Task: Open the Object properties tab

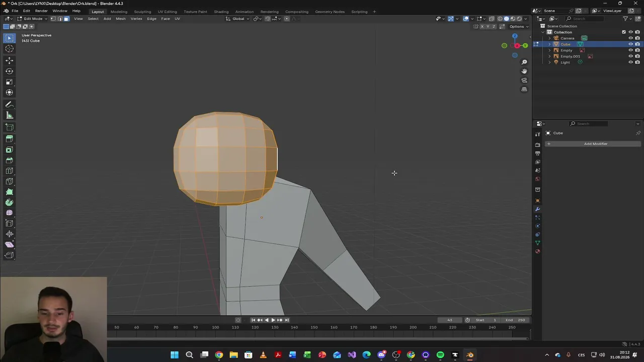Action: [537, 201]
